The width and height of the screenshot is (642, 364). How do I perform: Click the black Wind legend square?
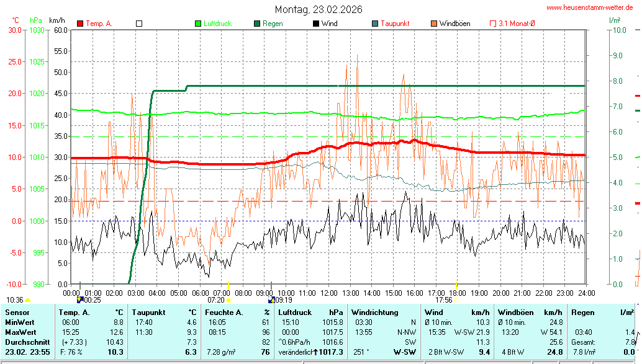(x=316, y=24)
